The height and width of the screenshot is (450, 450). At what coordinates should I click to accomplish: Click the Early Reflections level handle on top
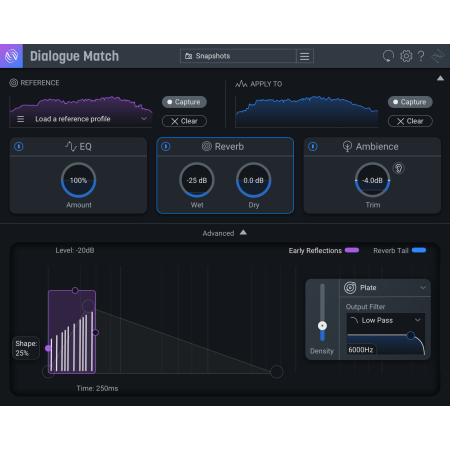pos(75,290)
